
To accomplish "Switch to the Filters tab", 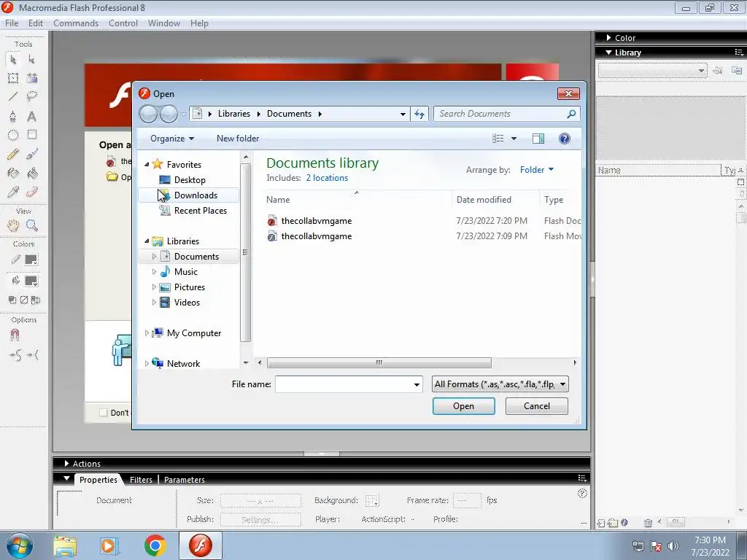I will pyautogui.click(x=141, y=480).
